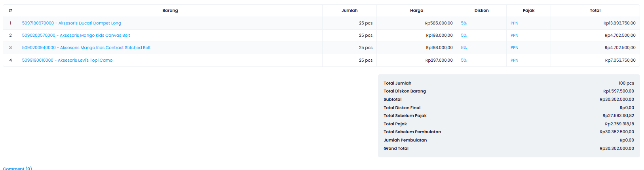Open the PPN tax link for Levi's Topi Camo
644x170 pixels.
[x=514, y=60]
